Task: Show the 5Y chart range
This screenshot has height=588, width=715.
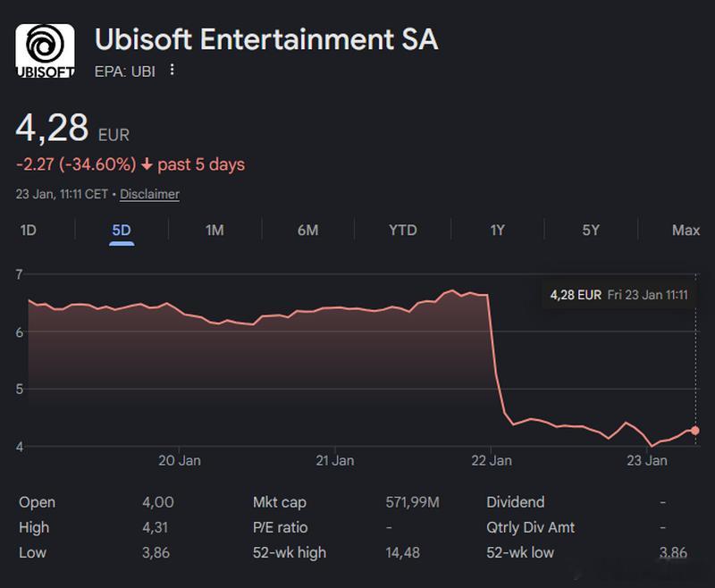Action: tap(591, 230)
